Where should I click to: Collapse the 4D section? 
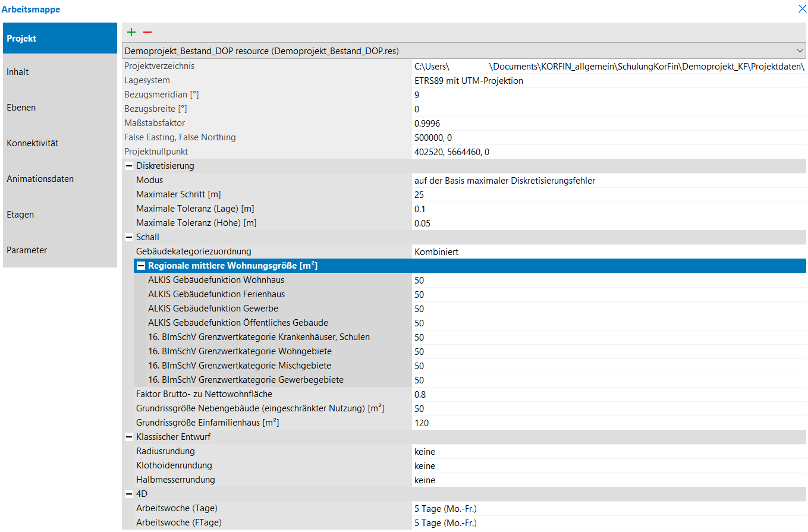coord(128,494)
